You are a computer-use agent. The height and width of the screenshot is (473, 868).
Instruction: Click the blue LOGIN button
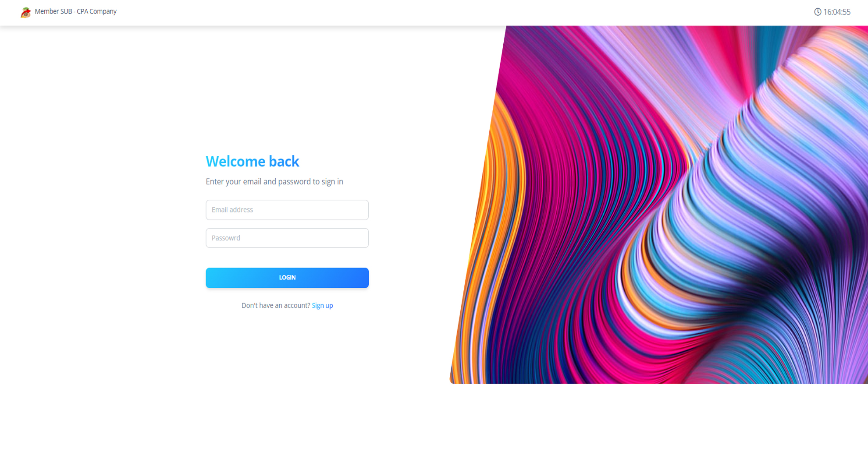click(287, 278)
